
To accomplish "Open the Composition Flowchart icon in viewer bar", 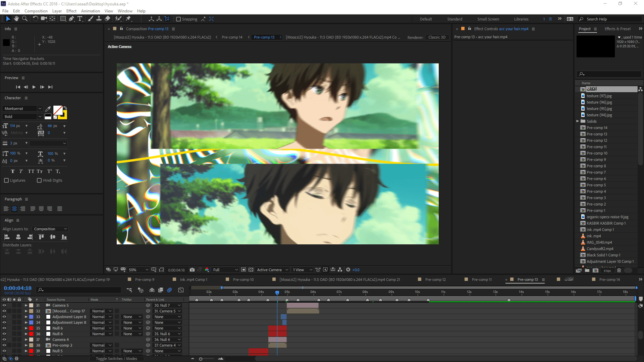I will 340,270.
